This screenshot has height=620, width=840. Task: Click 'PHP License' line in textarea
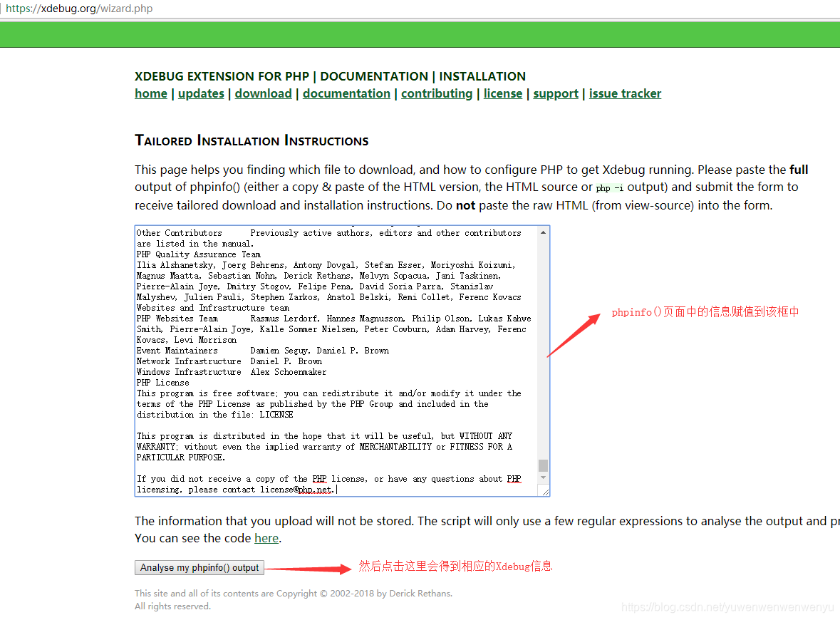pyautogui.click(x=163, y=383)
